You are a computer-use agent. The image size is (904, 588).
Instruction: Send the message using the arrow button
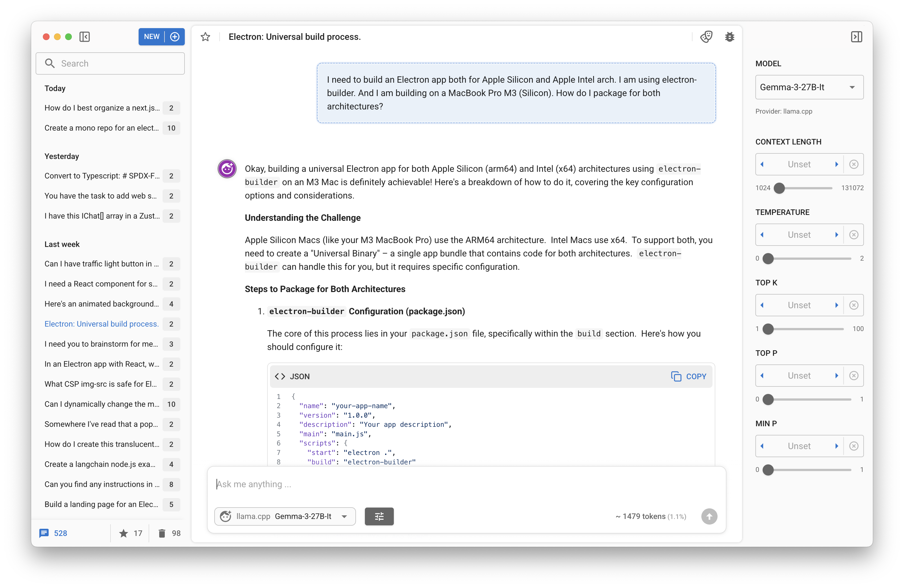pyautogui.click(x=709, y=516)
